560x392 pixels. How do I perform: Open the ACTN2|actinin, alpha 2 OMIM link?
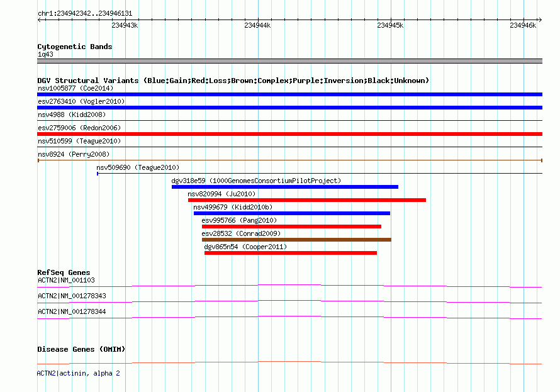pyautogui.click(x=78, y=373)
